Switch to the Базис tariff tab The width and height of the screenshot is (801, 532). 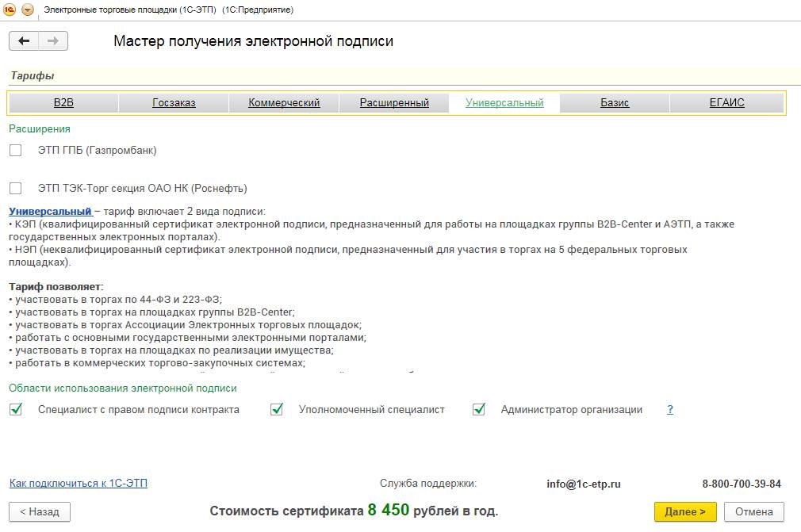pos(615,102)
